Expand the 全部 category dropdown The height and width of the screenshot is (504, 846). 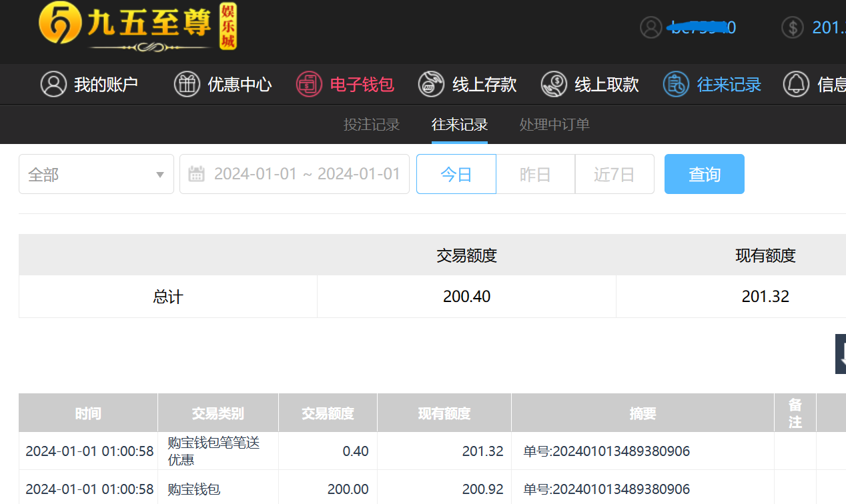96,174
